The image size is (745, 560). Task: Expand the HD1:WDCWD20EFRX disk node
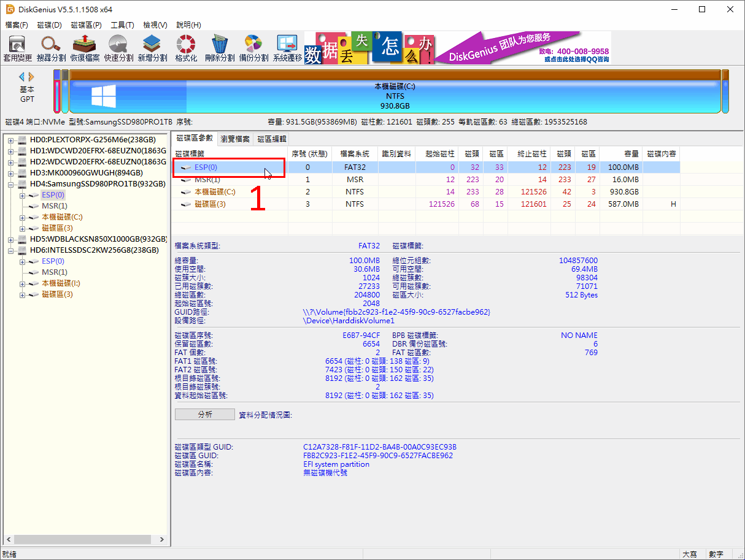(11, 151)
